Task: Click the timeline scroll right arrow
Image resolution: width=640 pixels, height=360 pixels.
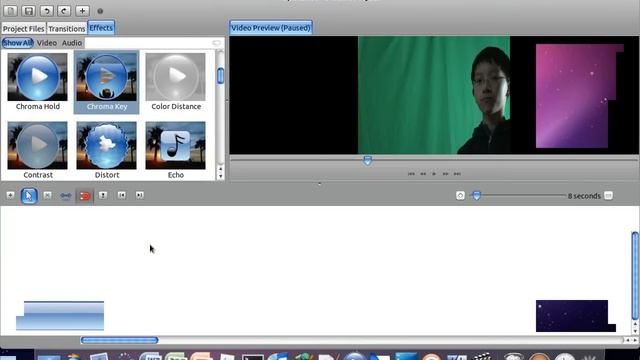Action: pyautogui.click(x=635, y=340)
